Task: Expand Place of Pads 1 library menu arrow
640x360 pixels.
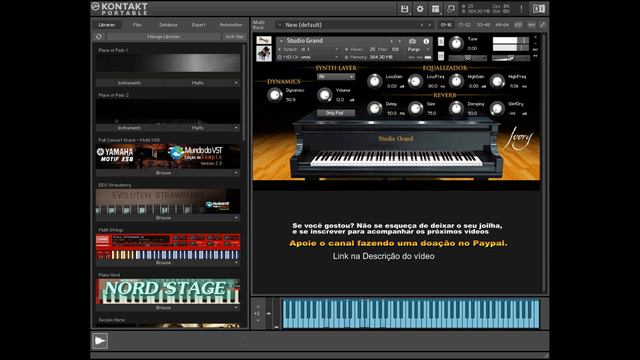Action: [236, 83]
